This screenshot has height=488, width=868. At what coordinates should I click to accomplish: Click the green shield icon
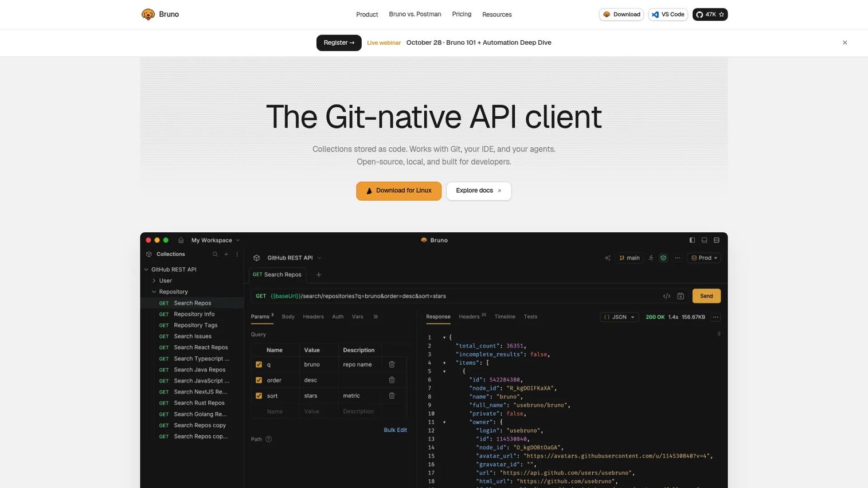click(663, 258)
